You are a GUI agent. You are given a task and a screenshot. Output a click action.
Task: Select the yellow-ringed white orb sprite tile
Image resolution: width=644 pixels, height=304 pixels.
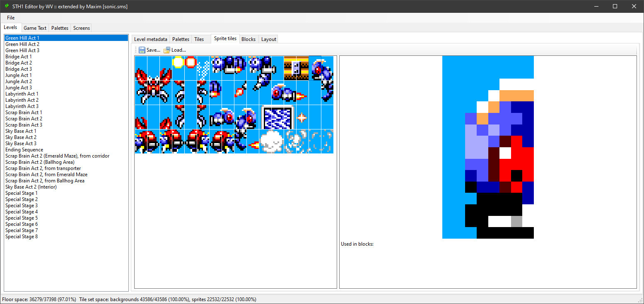pos(178,62)
